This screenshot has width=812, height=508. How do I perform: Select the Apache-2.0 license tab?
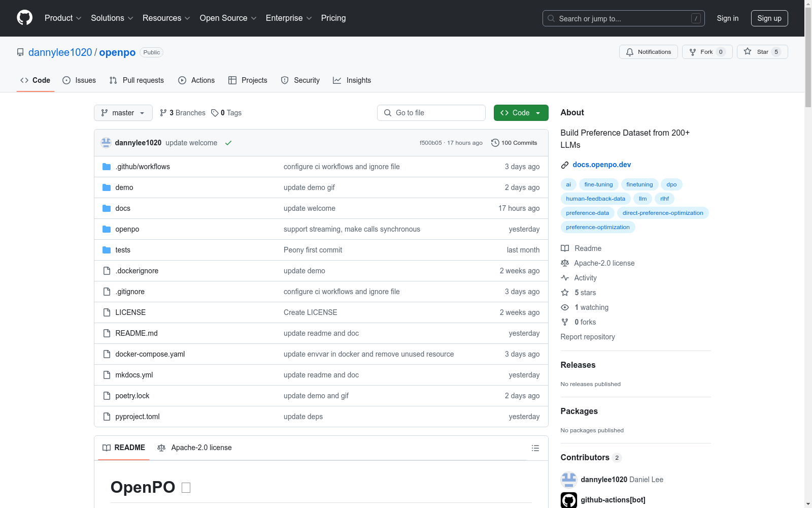pos(194,448)
